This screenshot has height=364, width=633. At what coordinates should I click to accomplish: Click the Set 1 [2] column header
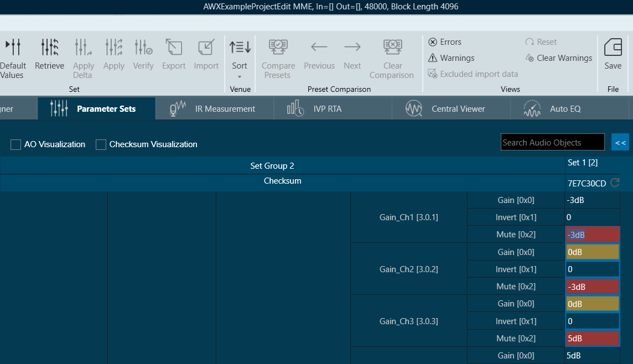pos(583,163)
